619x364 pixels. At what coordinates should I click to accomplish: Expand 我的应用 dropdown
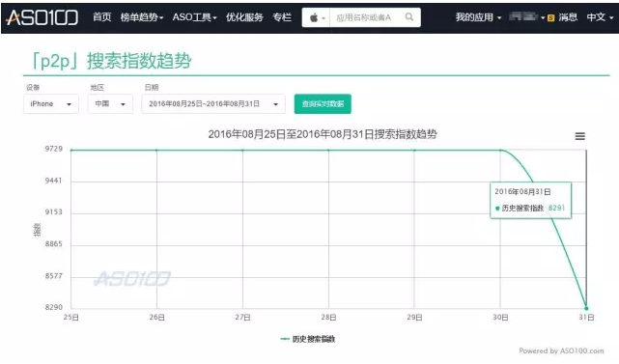[x=478, y=17]
